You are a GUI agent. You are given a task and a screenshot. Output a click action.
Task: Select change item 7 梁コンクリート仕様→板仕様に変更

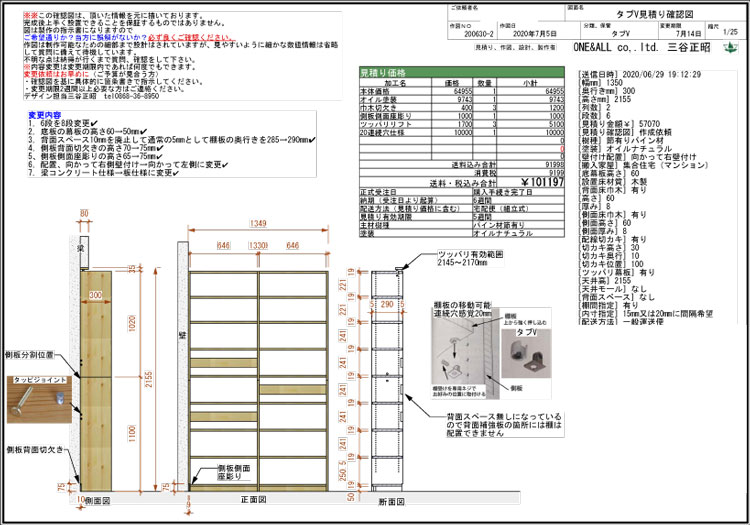(103, 172)
